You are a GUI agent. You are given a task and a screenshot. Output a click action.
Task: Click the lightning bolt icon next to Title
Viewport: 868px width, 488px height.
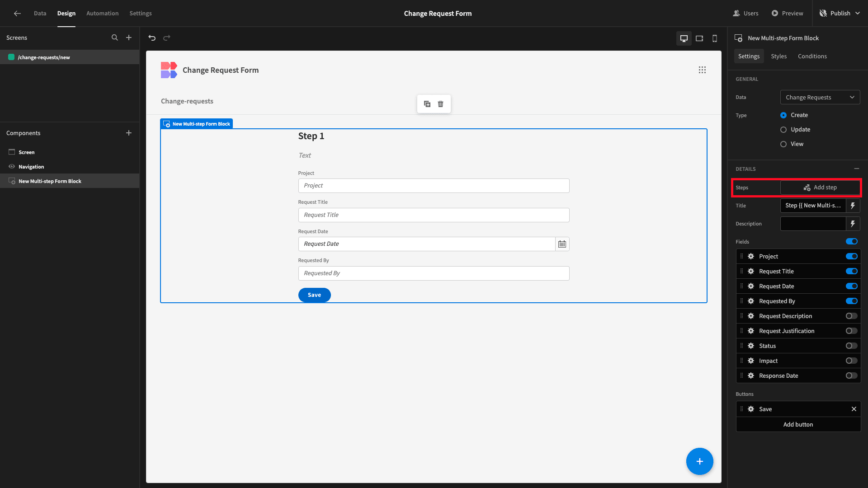(854, 206)
